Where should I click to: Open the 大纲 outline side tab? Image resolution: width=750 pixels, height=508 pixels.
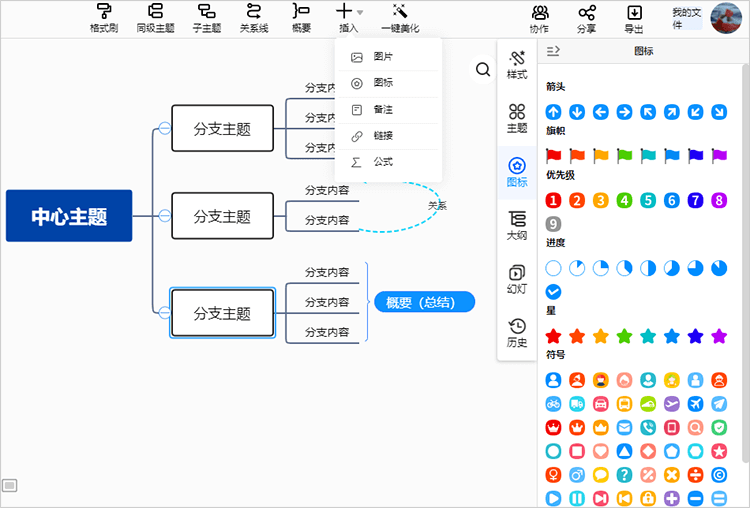click(x=517, y=226)
